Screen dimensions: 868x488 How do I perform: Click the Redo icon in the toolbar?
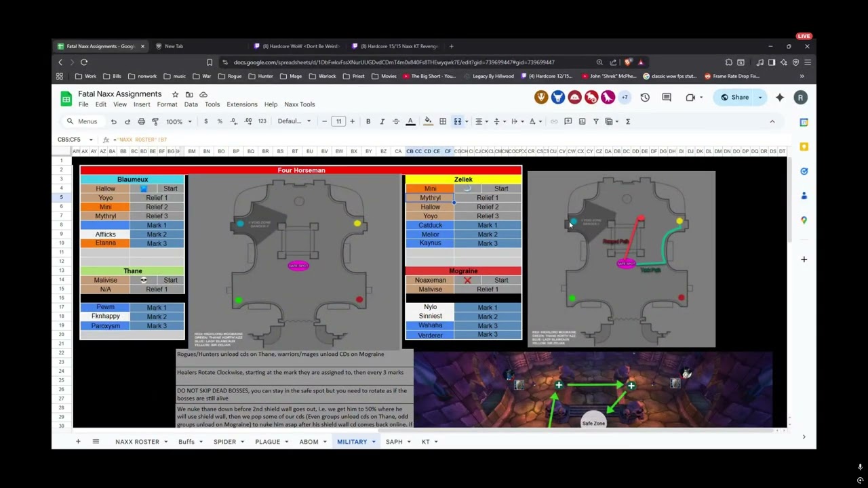127,121
